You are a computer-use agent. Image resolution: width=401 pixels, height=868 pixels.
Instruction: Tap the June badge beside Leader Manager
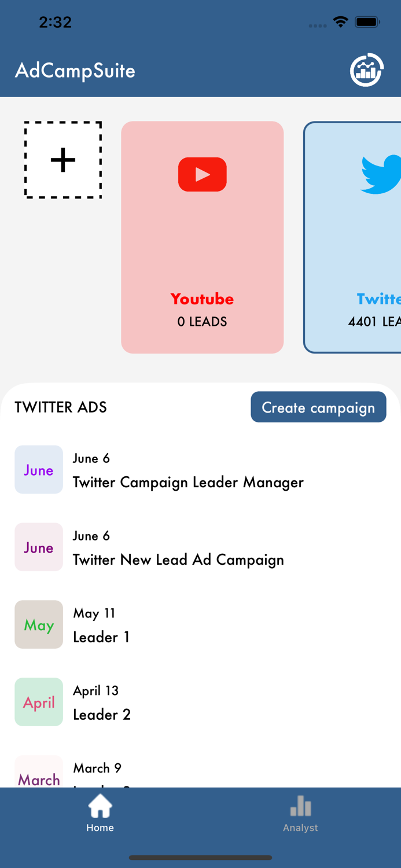(x=39, y=469)
